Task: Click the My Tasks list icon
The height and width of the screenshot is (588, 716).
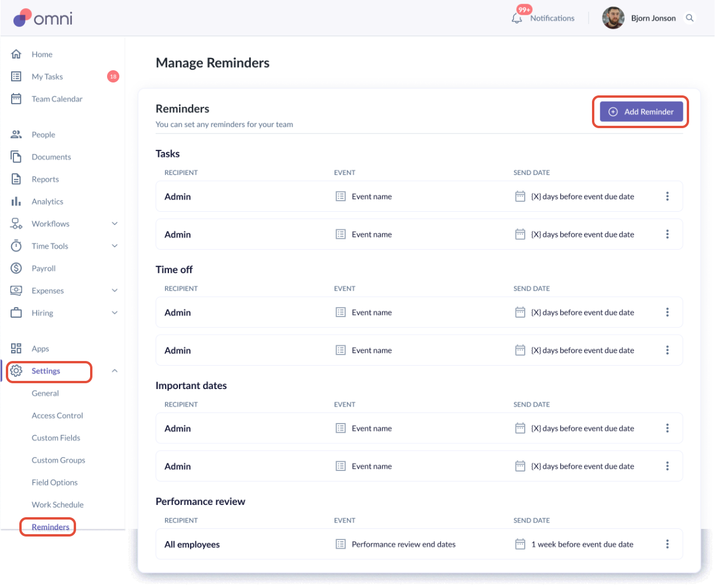Action: click(16, 77)
